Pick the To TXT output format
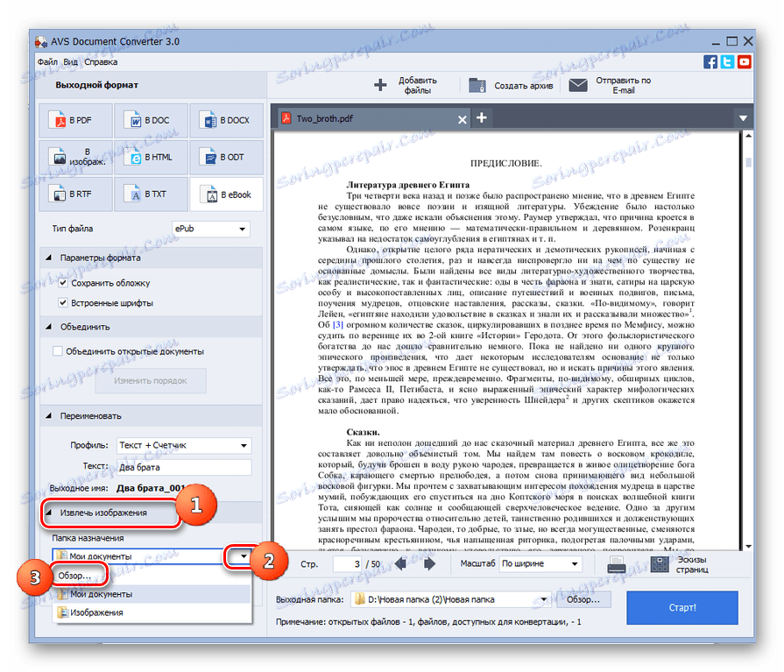Screen dimensions: 784x672 (151, 194)
